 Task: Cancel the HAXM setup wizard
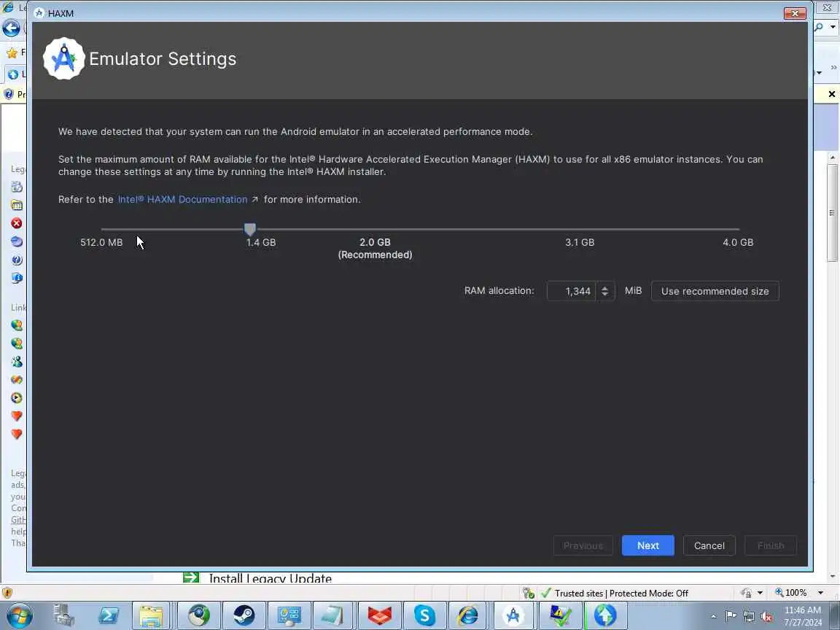(x=709, y=545)
